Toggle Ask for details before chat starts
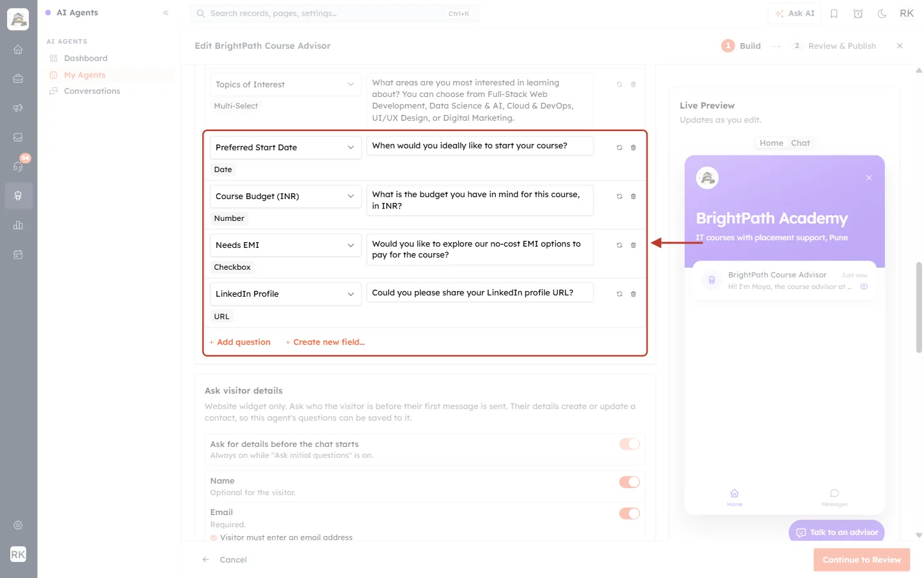The height and width of the screenshot is (578, 924). [629, 444]
